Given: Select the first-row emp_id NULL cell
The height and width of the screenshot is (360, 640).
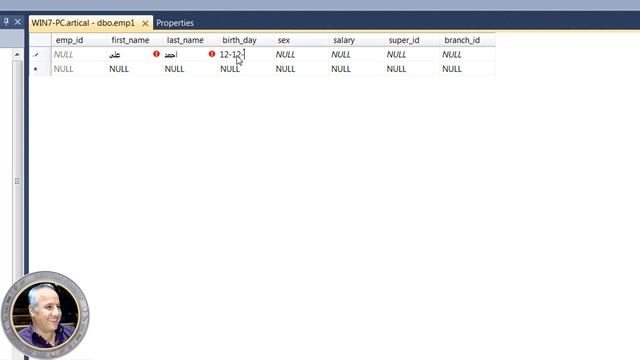Looking at the screenshot, I should tap(79, 54).
